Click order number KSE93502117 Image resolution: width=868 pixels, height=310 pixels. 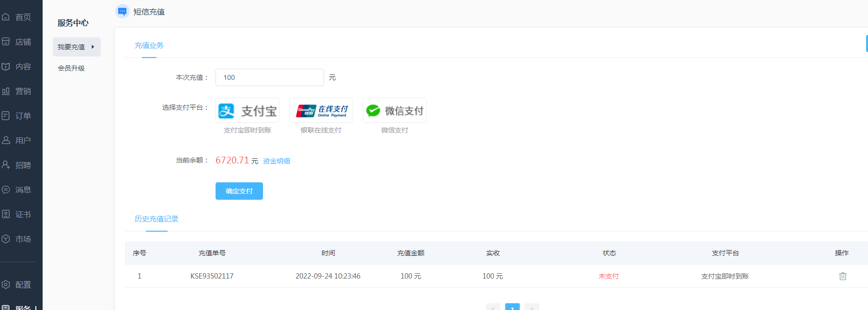coord(212,276)
